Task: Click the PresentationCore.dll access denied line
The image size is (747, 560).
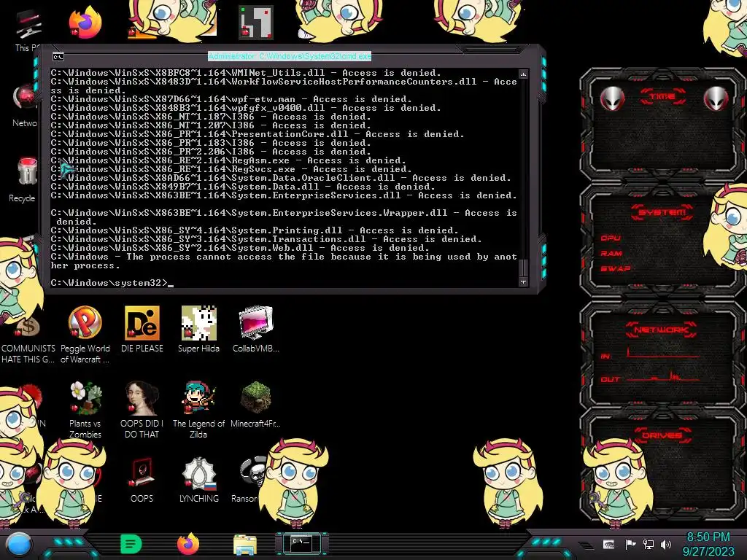Action: tap(258, 134)
